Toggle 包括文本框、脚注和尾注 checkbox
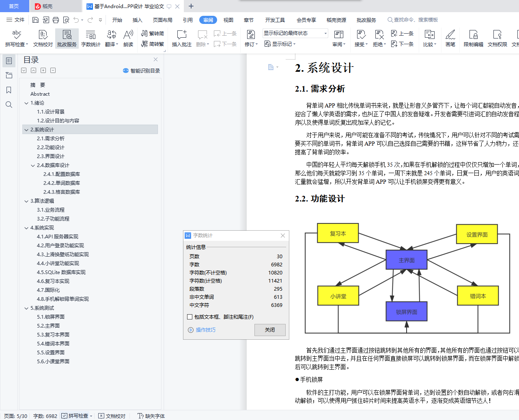The height and width of the screenshot is (420, 519). coord(190,317)
